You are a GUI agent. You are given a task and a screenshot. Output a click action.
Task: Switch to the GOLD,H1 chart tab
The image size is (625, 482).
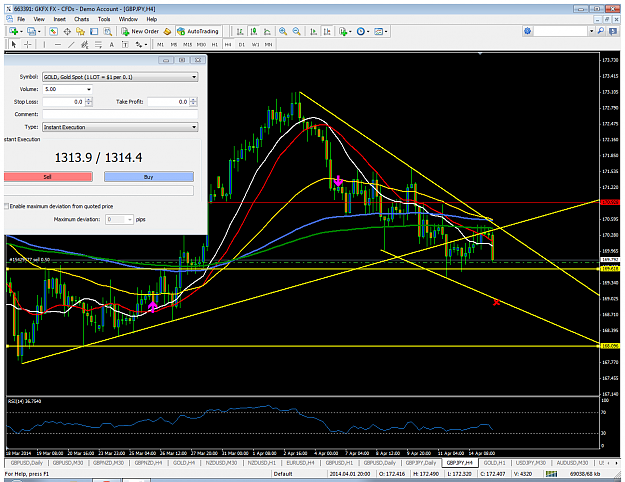pos(494,462)
